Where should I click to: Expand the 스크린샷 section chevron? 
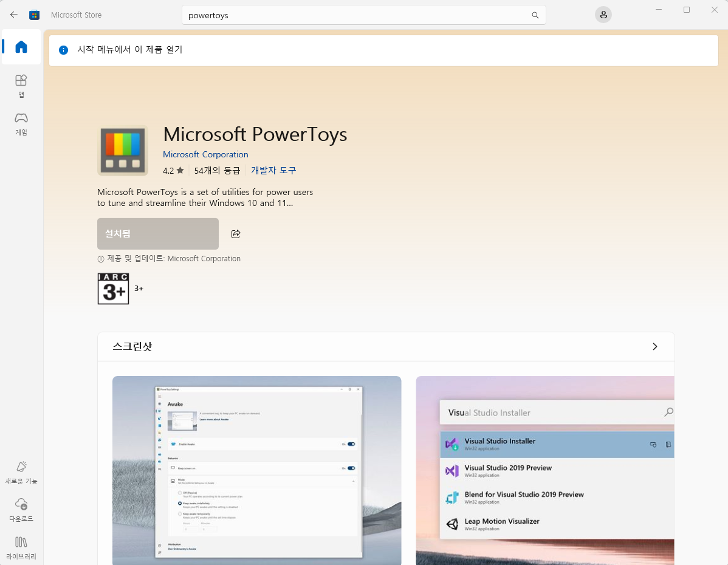pyautogui.click(x=654, y=347)
